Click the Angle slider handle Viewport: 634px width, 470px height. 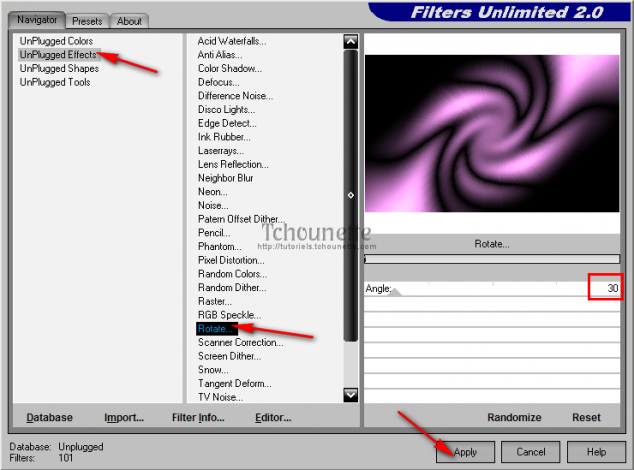pos(395,292)
